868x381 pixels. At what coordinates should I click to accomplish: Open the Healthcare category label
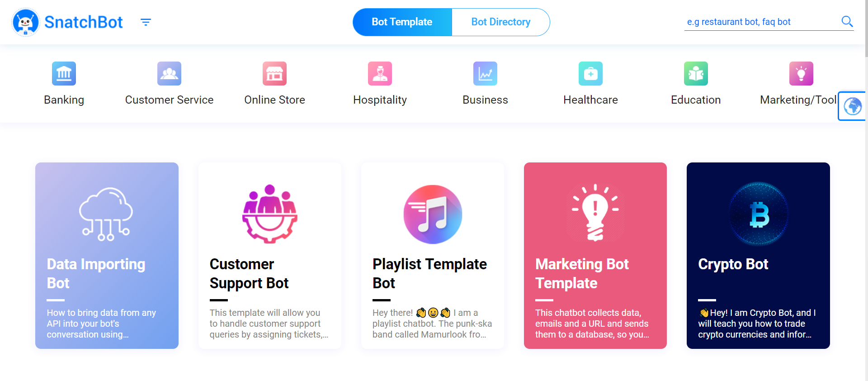[590, 100]
